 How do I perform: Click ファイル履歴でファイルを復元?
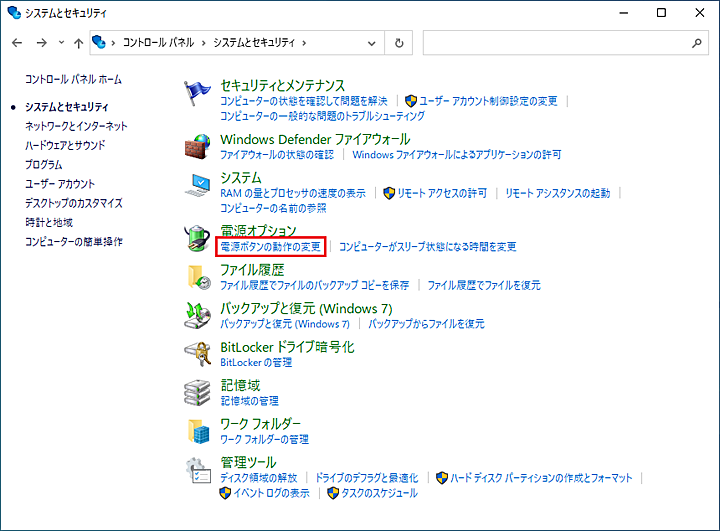[484, 286]
